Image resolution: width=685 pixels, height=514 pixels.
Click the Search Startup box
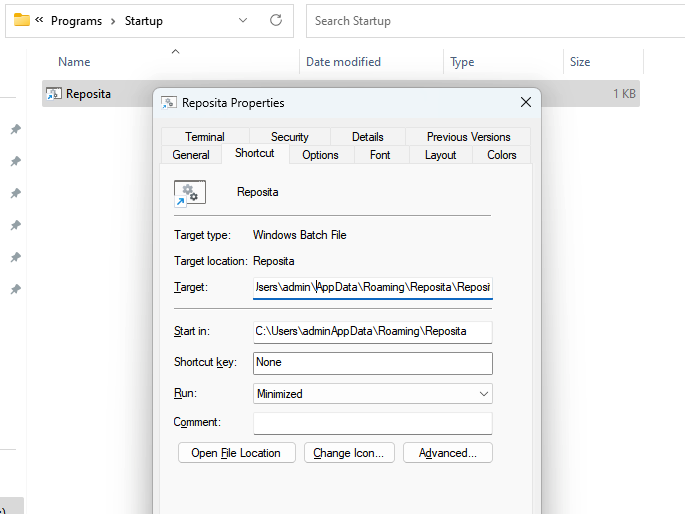495,21
